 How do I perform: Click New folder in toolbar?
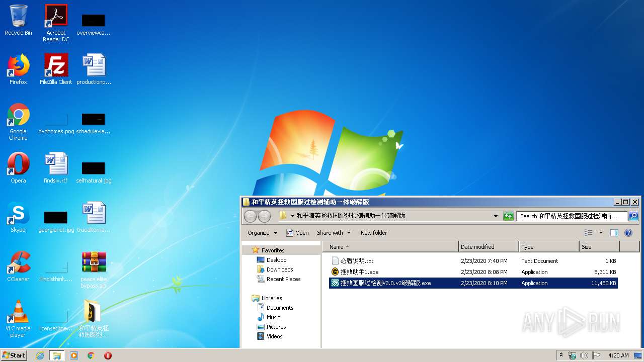click(374, 233)
